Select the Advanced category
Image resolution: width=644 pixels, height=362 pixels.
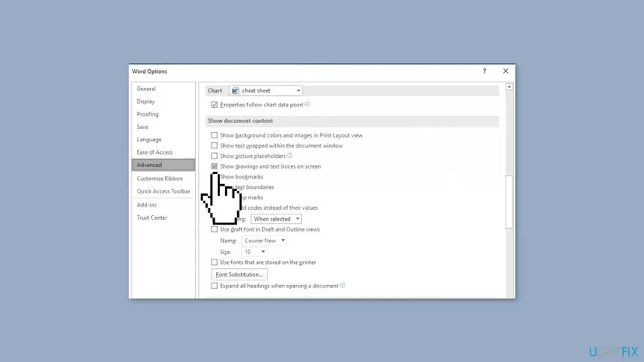163,165
